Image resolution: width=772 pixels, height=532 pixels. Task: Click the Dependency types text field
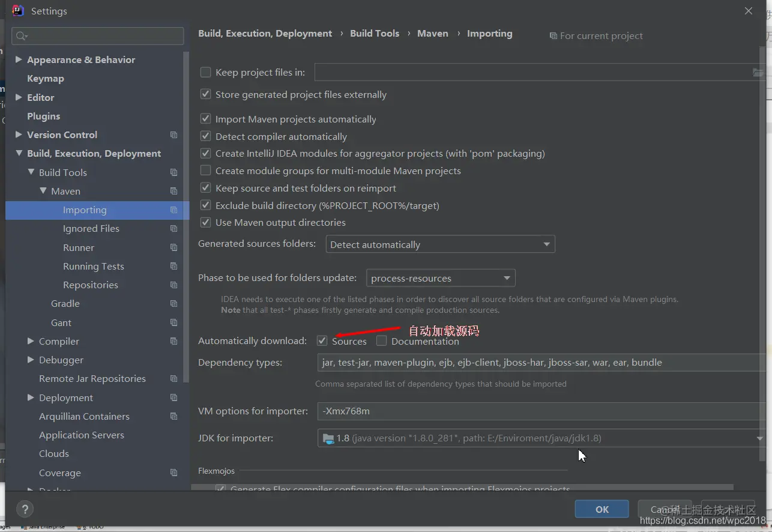[x=541, y=363]
